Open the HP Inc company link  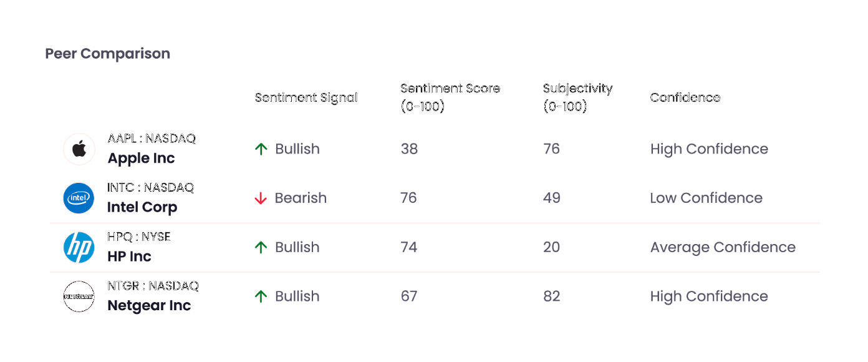click(130, 257)
